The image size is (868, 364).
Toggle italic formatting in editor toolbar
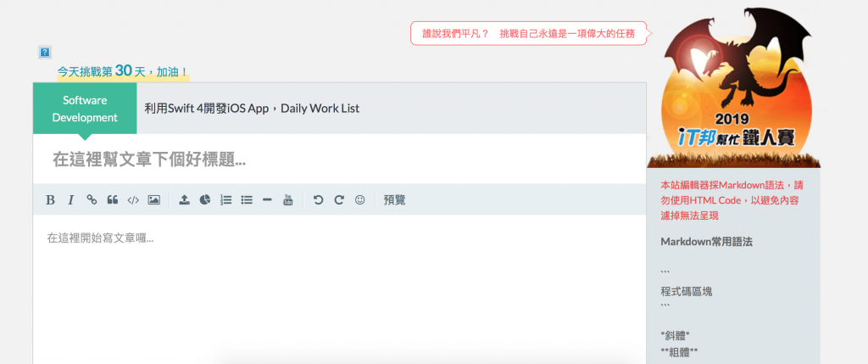click(x=71, y=200)
